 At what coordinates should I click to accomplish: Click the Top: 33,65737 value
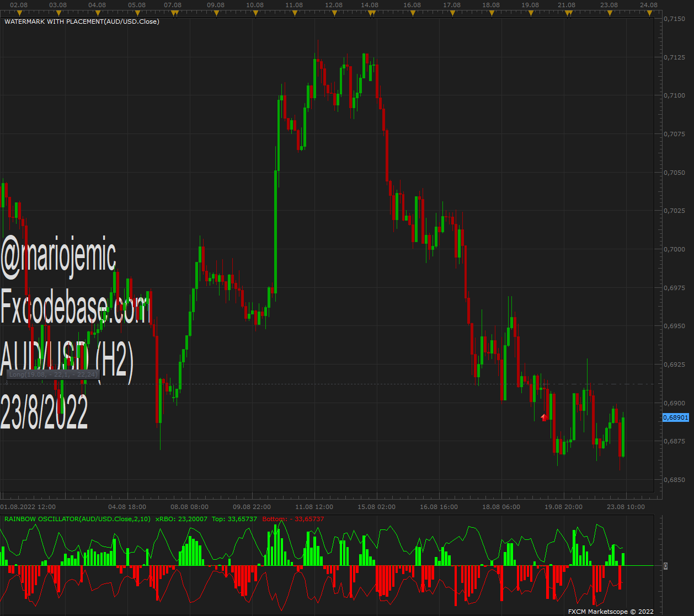coord(234,519)
